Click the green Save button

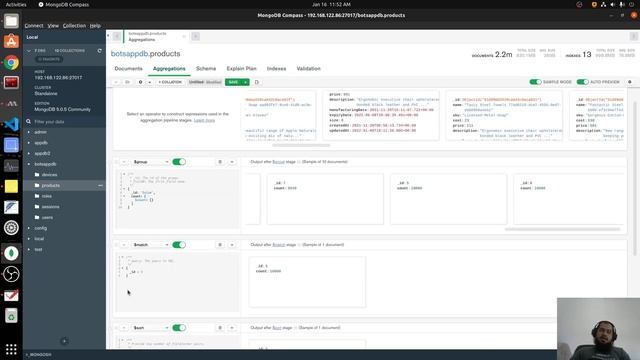point(233,82)
